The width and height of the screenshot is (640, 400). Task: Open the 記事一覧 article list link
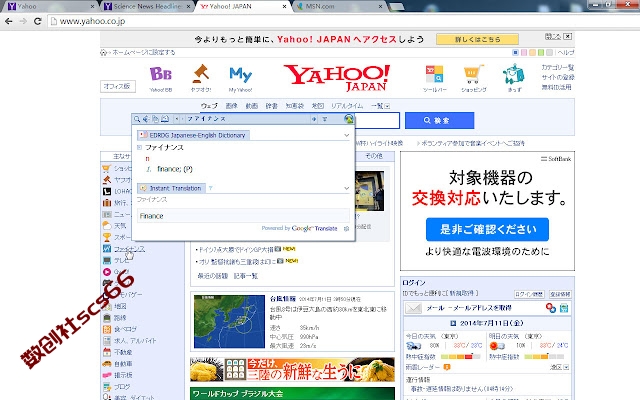tap(246, 276)
